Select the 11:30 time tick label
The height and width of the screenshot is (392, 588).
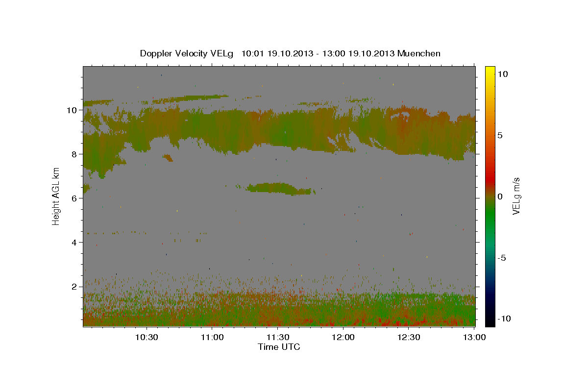277,337
